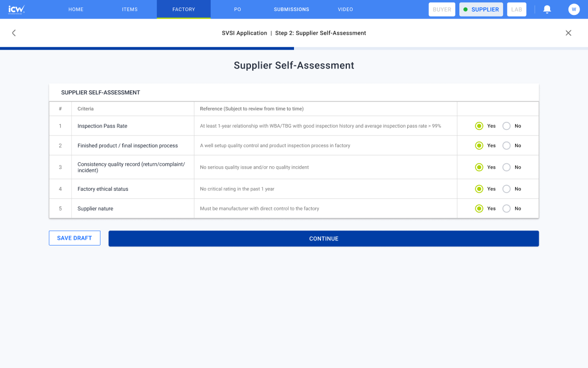Open the SUBMISSIONS tab
This screenshot has width=588, height=368.
[291, 9]
